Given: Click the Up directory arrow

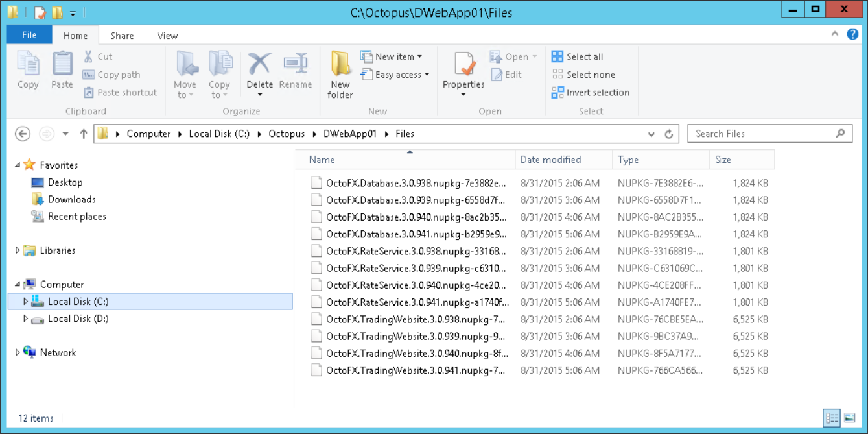Looking at the screenshot, I should coord(84,134).
